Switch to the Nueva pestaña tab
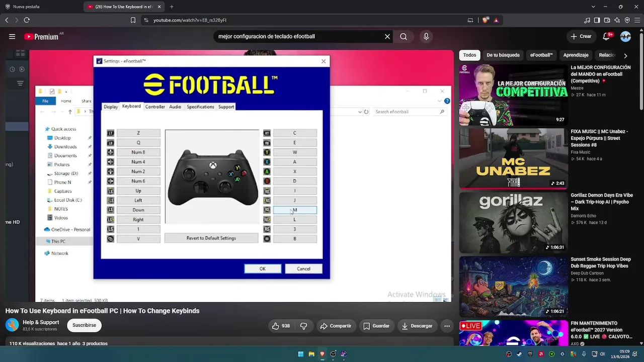Image resolution: width=644 pixels, height=362 pixels. pyautogui.click(x=41, y=7)
